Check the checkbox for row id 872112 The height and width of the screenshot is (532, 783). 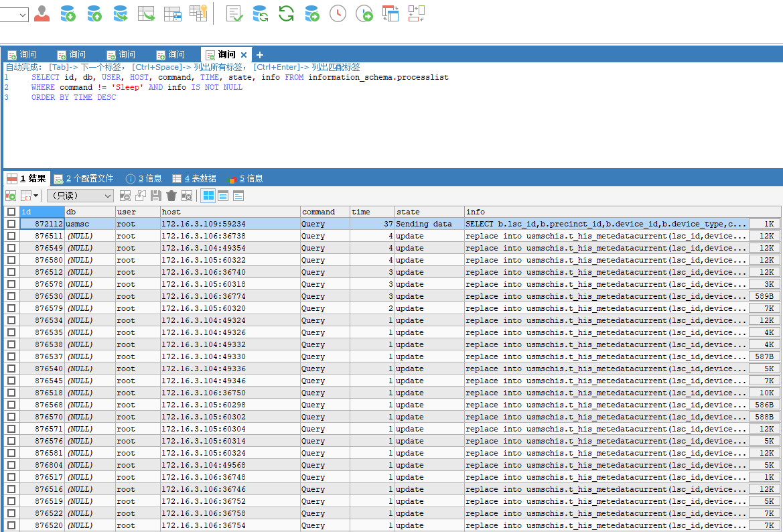pyautogui.click(x=11, y=224)
